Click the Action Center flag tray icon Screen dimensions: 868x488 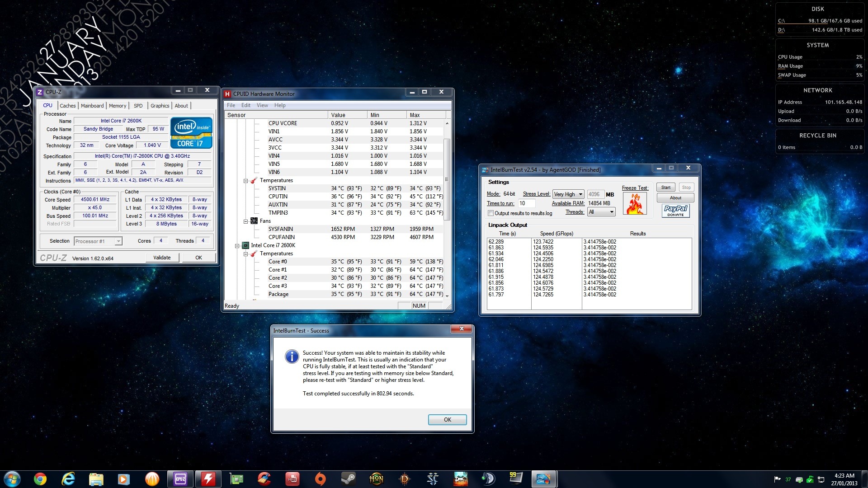click(x=778, y=479)
